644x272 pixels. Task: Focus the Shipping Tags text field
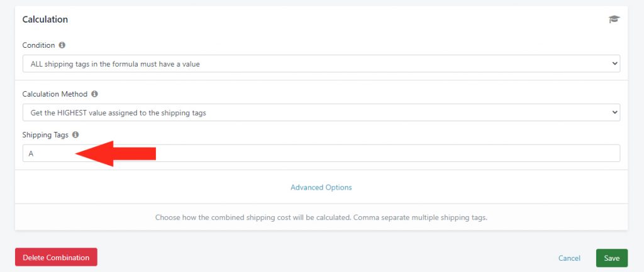point(321,153)
